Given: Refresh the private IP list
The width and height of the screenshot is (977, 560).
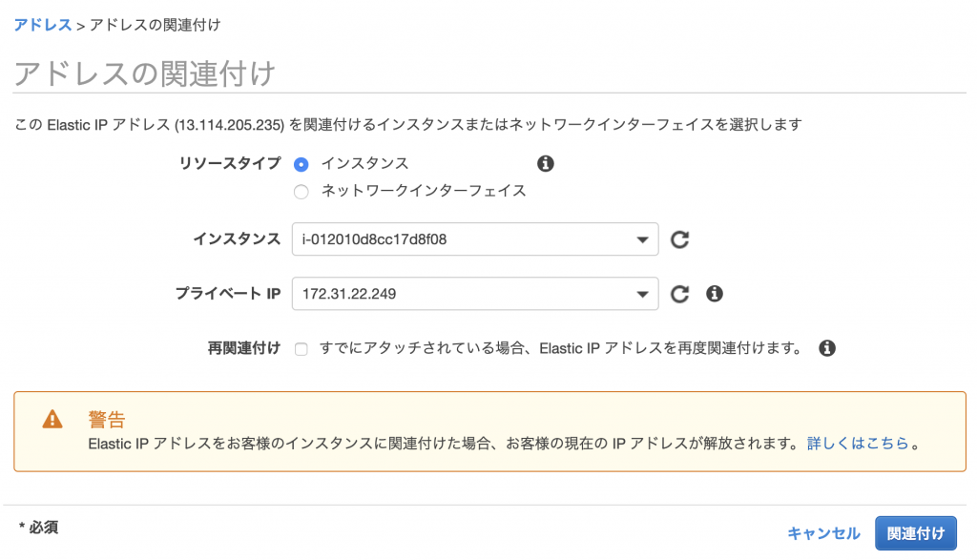Looking at the screenshot, I should coord(678,294).
